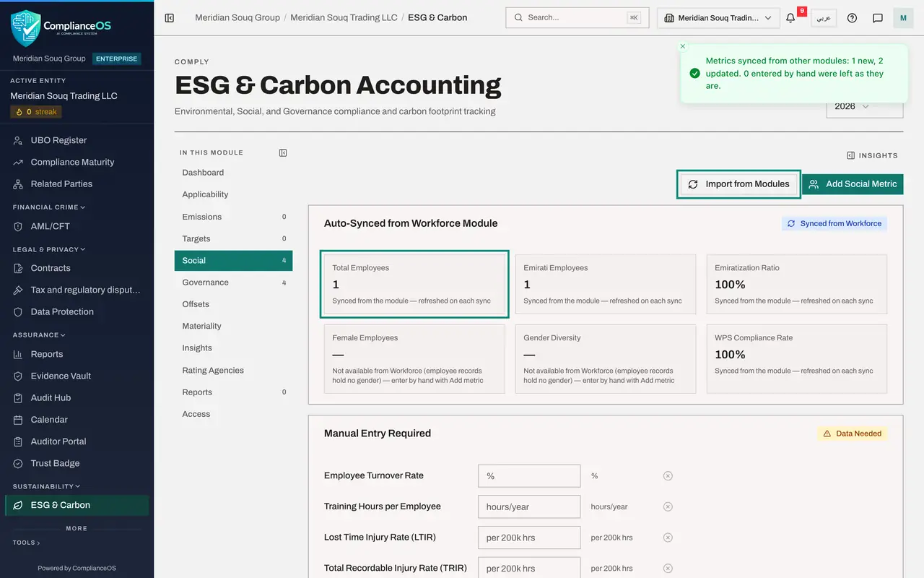Viewport: 924px width, 578px height.
Task: Open Evidence Vault in sidebar
Action: point(77,376)
